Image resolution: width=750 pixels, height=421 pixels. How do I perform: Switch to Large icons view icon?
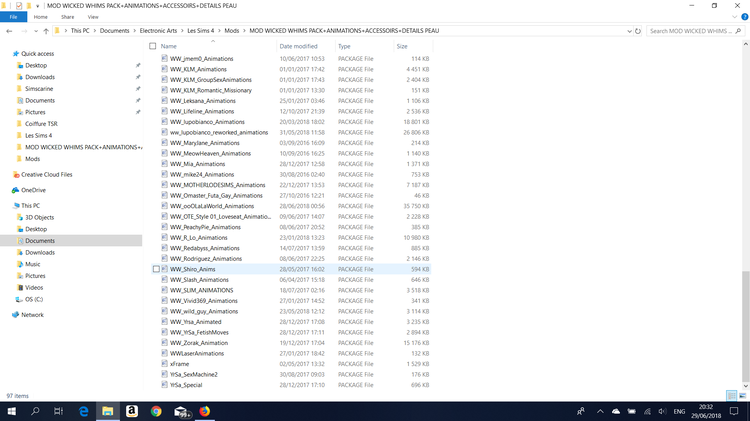click(x=742, y=396)
